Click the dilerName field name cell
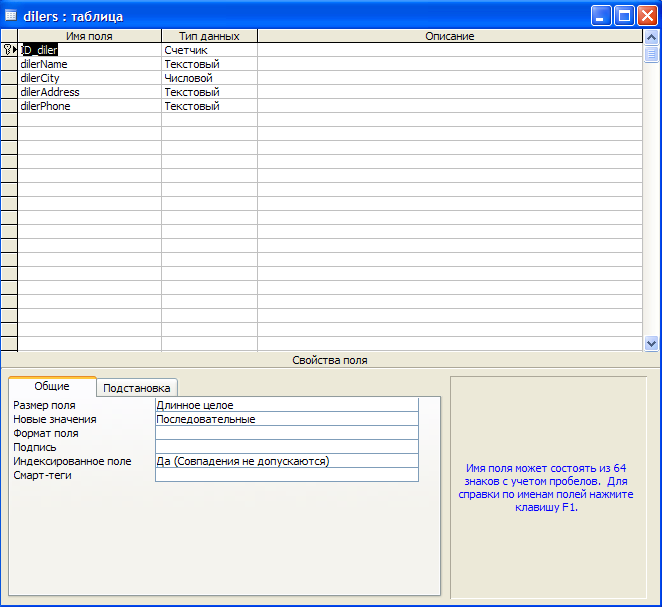662x607 pixels. [89, 64]
